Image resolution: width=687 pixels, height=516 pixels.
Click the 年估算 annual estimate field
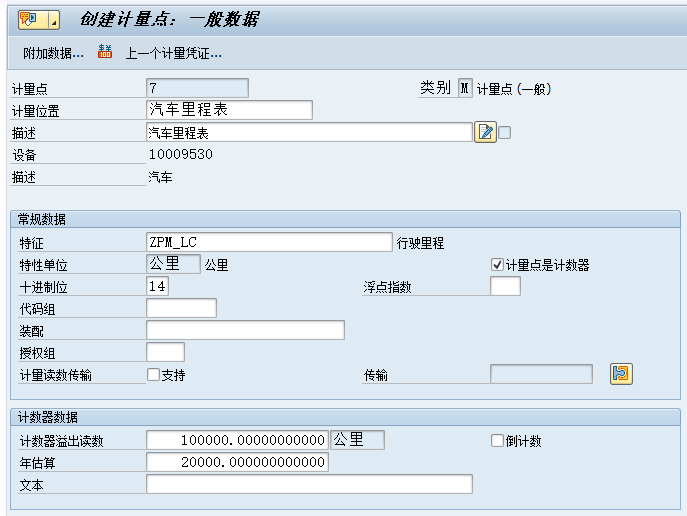tap(237, 462)
